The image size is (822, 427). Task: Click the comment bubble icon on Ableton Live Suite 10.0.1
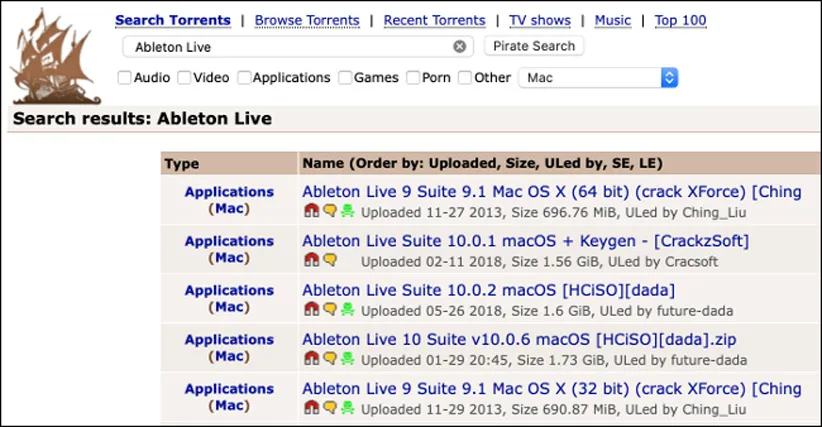click(x=329, y=260)
